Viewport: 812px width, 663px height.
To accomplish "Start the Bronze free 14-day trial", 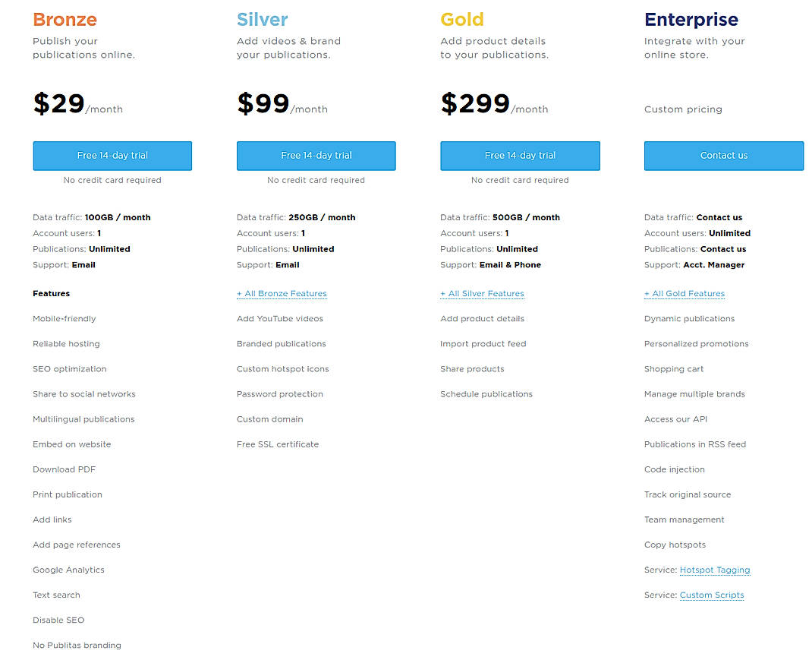I will 112,155.
